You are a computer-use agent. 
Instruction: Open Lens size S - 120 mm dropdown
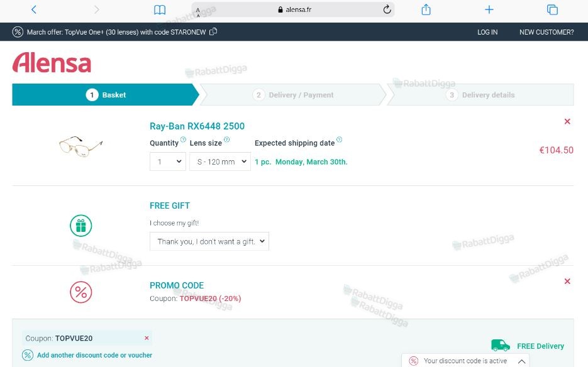(x=220, y=162)
